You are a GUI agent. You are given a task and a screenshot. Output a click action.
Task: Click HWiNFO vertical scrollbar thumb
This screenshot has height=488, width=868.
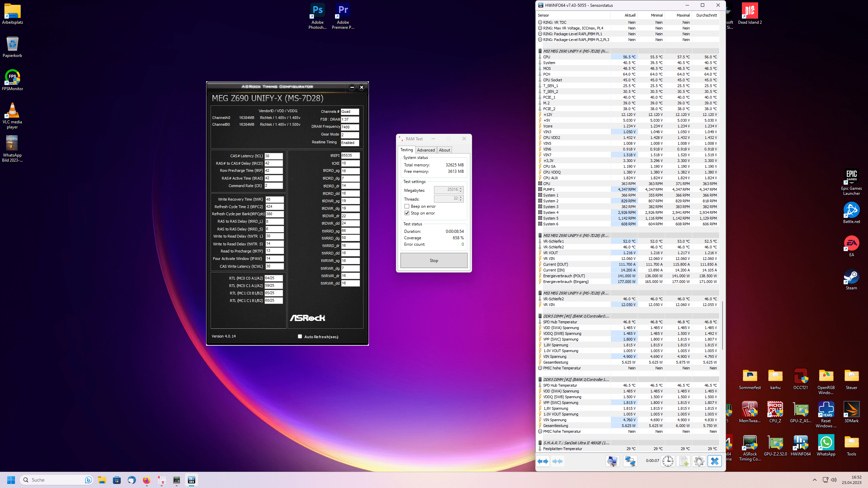[722, 325]
